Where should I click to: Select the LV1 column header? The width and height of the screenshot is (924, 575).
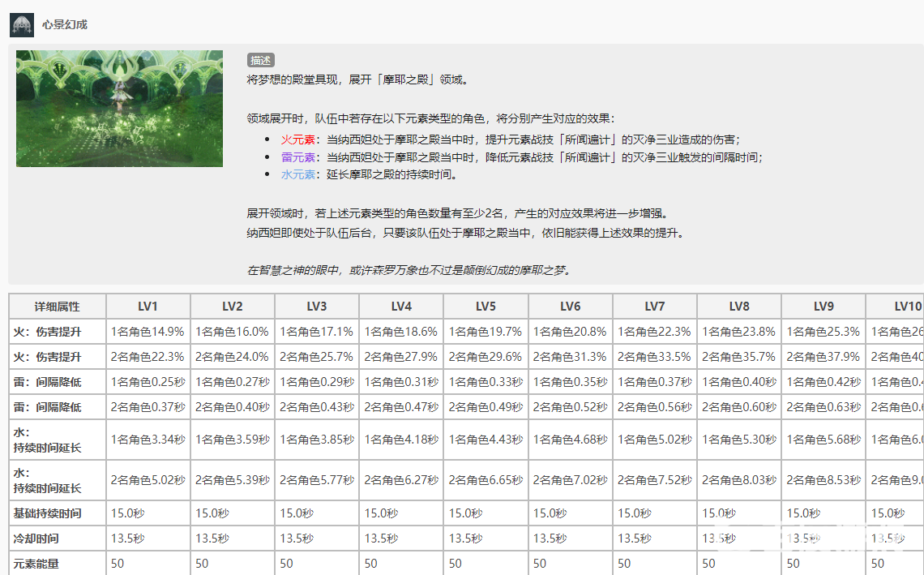point(148,307)
